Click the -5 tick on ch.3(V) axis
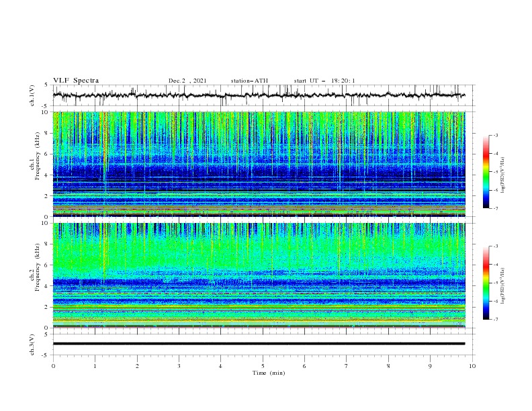The width and height of the screenshot is (532, 411). (x=46, y=355)
